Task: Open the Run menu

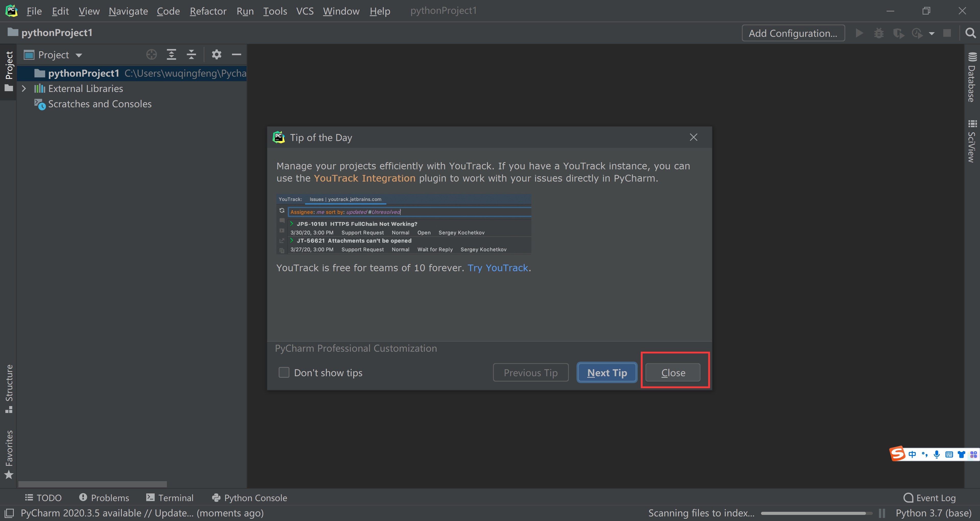Action: coord(245,11)
